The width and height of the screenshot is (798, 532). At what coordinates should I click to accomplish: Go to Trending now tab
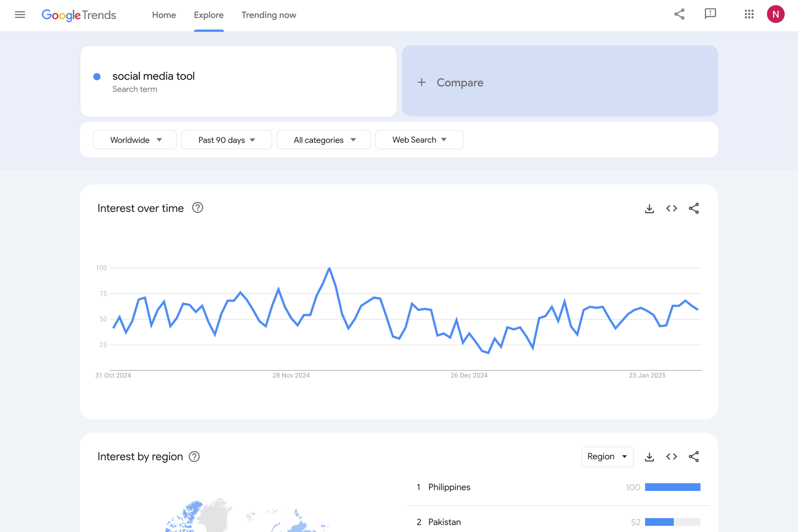tap(269, 15)
